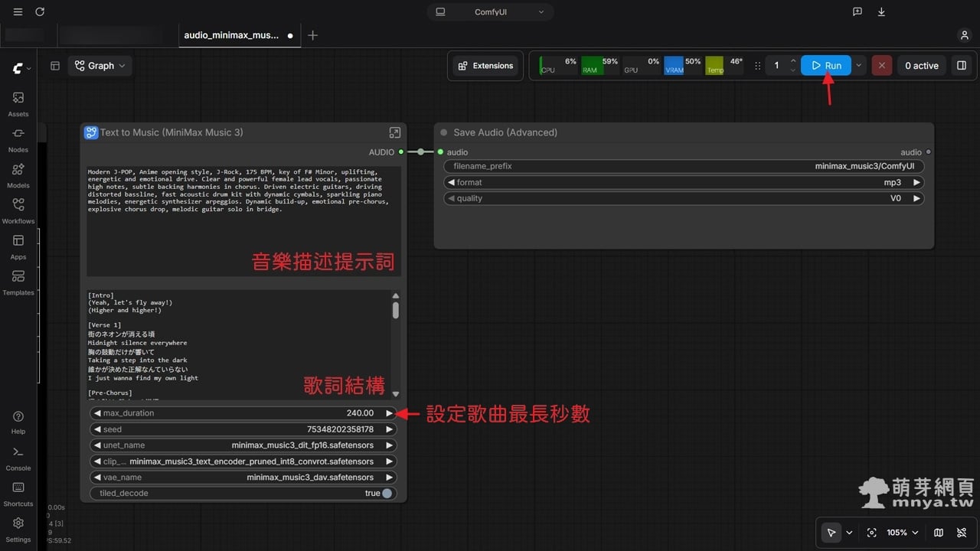Click the AUDIO output socket
This screenshot has width=980, height=551.
pos(401,152)
